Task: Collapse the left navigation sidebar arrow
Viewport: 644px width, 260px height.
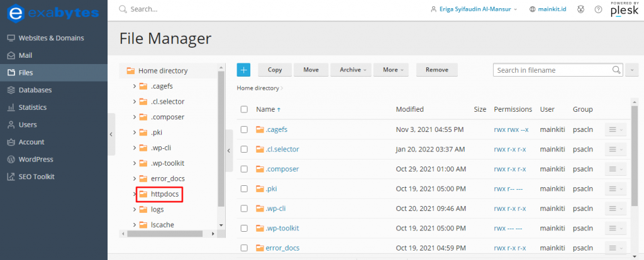Action: point(111,134)
